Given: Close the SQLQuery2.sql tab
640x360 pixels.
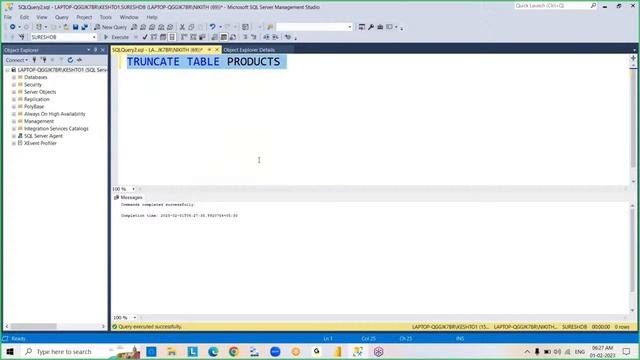Looking at the screenshot, I should (x=217, y=50).
